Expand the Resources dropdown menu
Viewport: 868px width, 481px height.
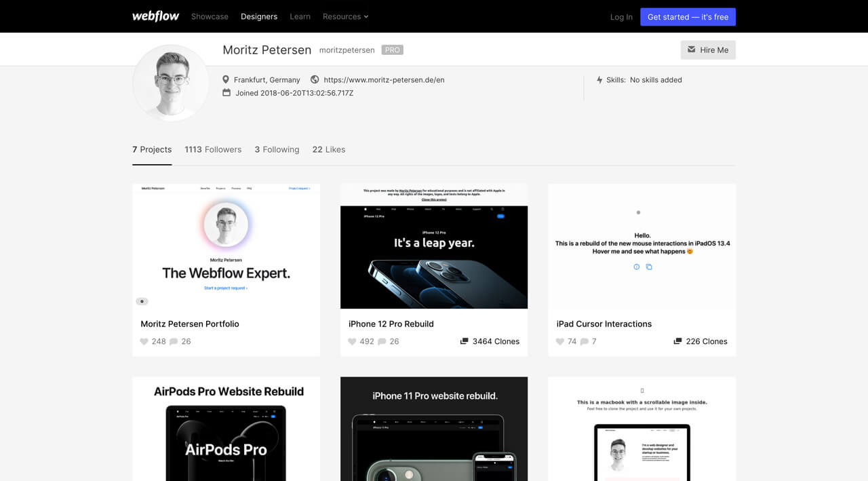pos(346,16)
